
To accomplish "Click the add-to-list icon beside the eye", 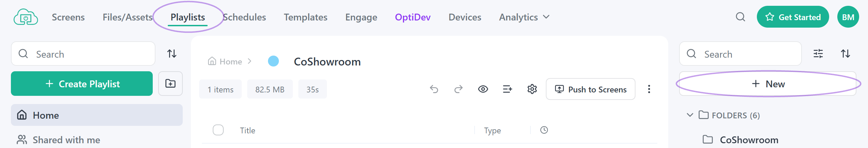I will pyautogui.click(x=508, y=89).
